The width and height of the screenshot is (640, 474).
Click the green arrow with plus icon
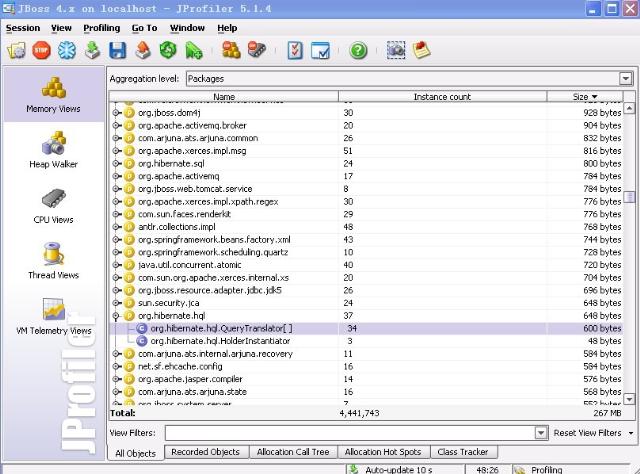click(194, 51)
